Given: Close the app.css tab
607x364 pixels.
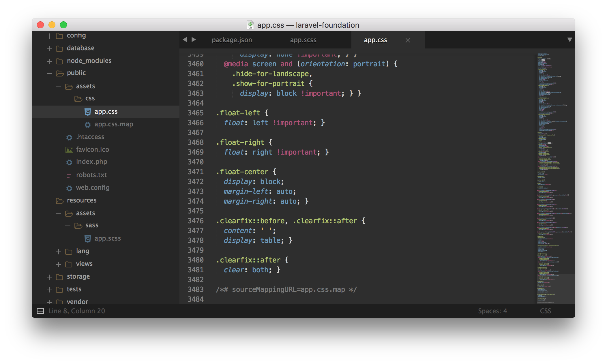Looking at the screenshot, I should coord(408,40).
